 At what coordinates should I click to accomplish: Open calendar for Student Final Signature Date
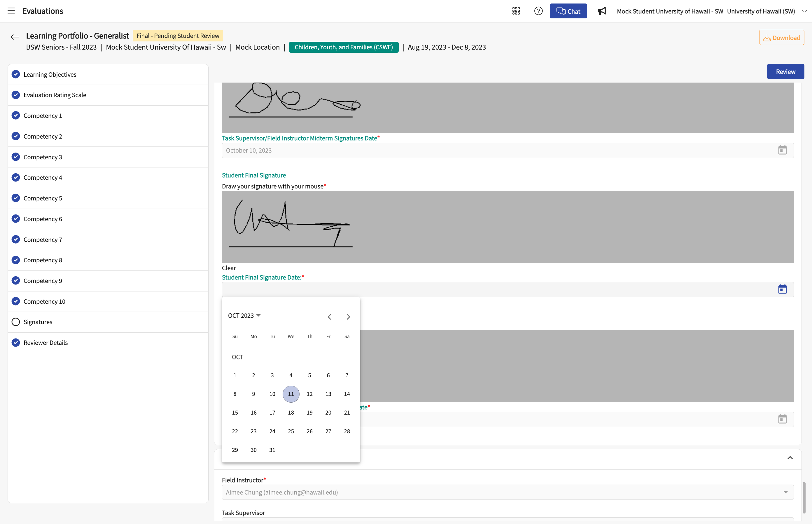click(782, 289)
